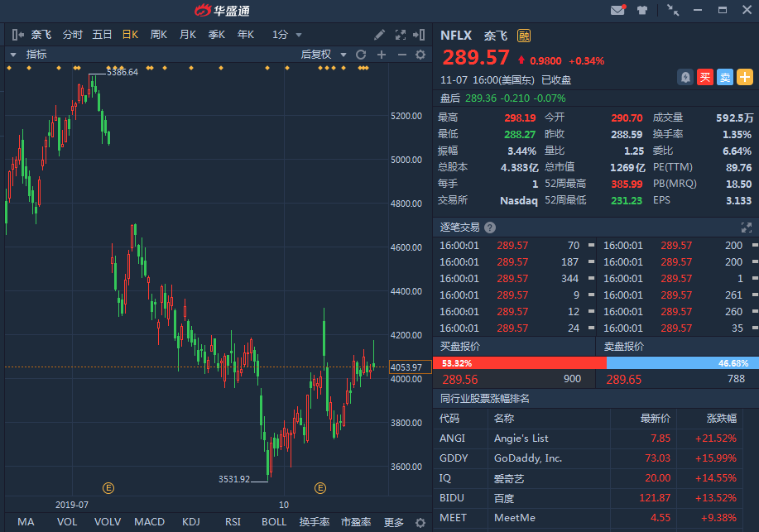Switch to 五日 five-day tab
Viewport: 759px width, 532px height.
(x=102, y=35)
